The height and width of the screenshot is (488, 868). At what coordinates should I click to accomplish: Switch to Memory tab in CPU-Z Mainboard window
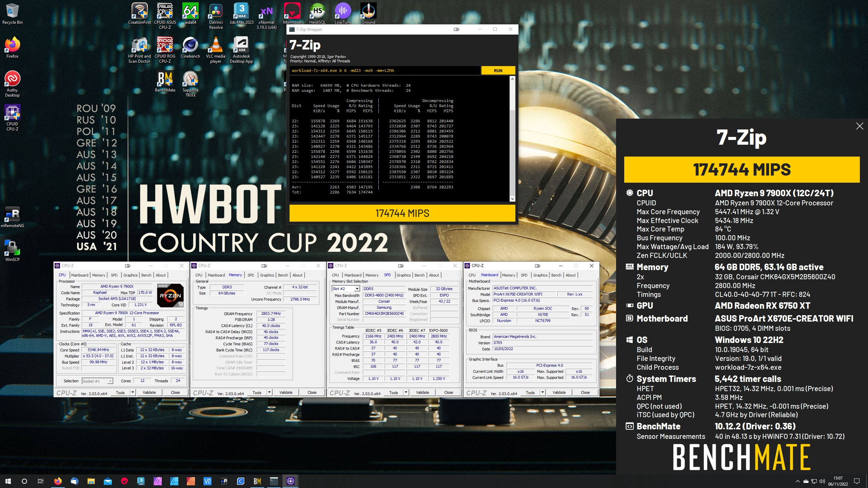coord(509,275)
